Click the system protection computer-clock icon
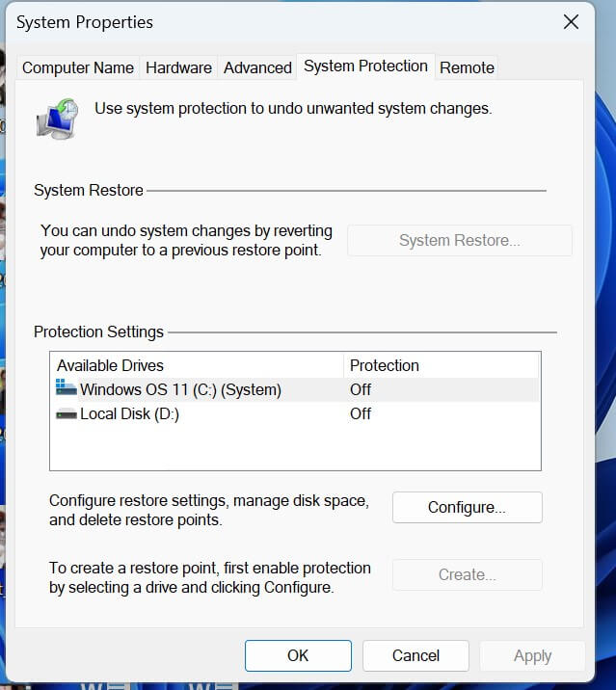The height and width of the screenshot is (690, 616). 57,119
